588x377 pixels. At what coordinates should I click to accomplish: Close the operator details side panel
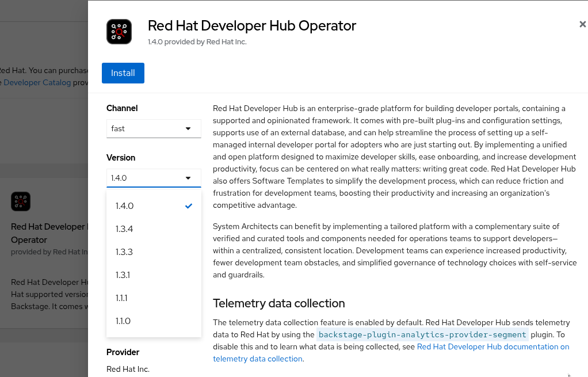pos(582,24)
